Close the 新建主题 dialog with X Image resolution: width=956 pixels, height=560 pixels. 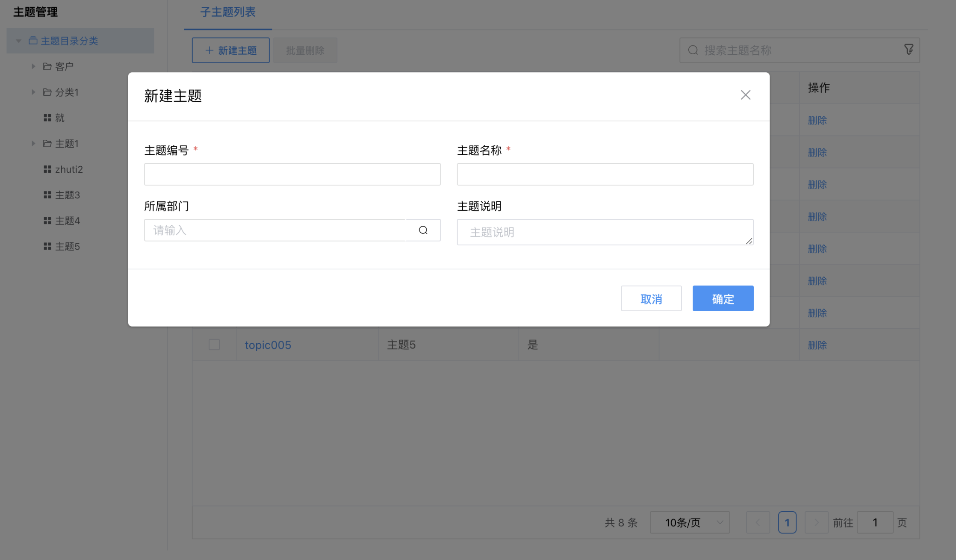[x=745, y=95]
